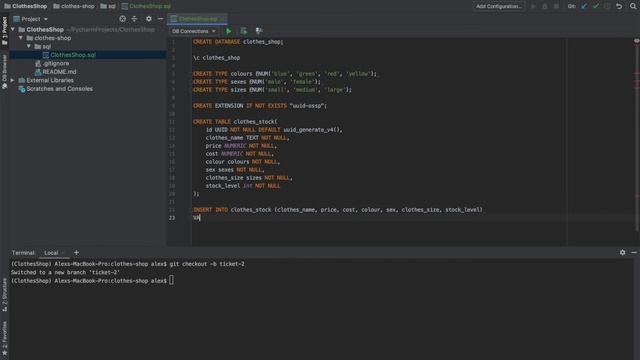This screenshot has width=640, height=360.
Task: Click the editor inspection indicator at top right
Action: pyautogui.click(x=636, y=41)
